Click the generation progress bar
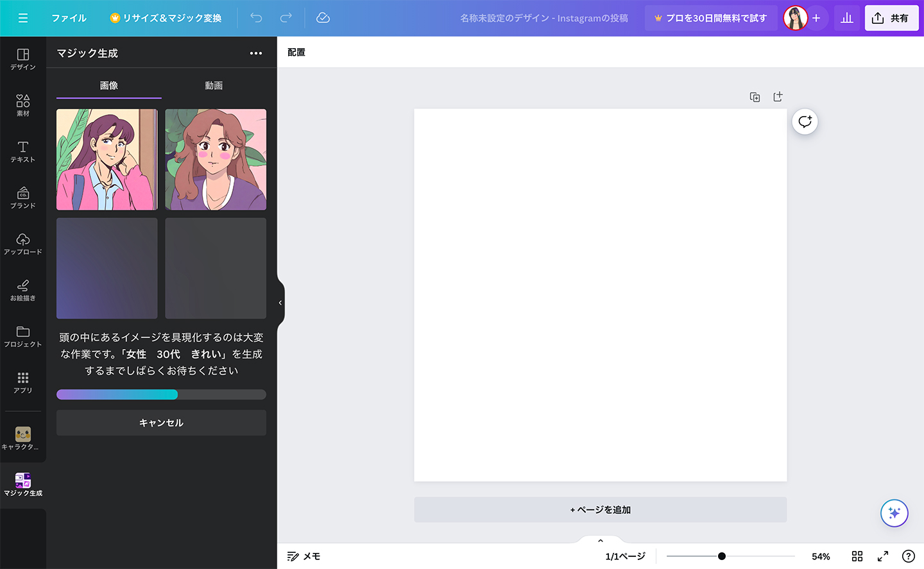The width and height of the screenshot is (924, 569). 161,395
